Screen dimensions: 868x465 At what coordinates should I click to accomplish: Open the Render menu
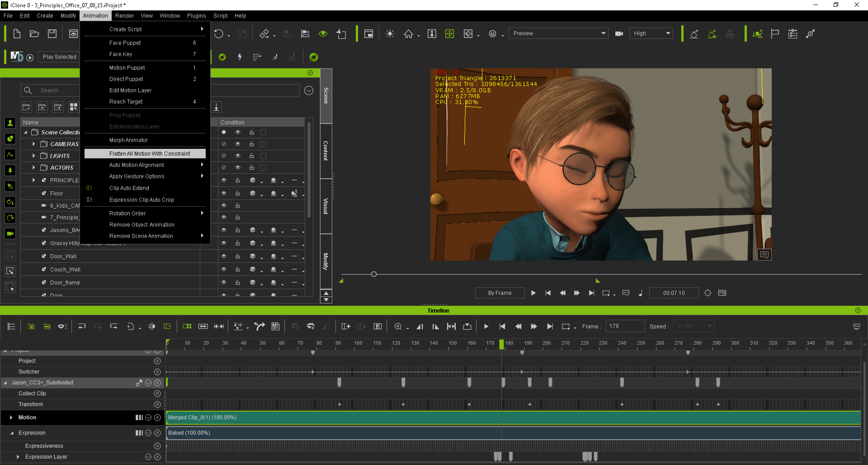click(x=124, y=16)
